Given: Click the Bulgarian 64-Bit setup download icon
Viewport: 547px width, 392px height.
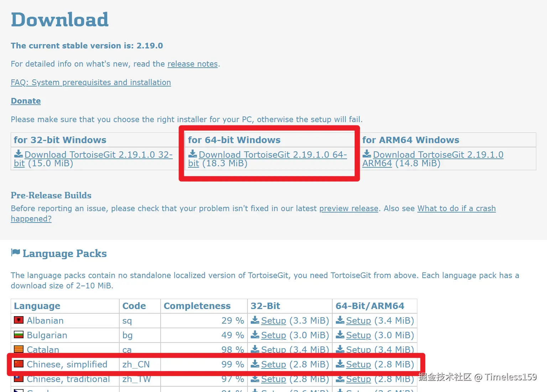Looking at the screenshot, I should click(340, 335).
